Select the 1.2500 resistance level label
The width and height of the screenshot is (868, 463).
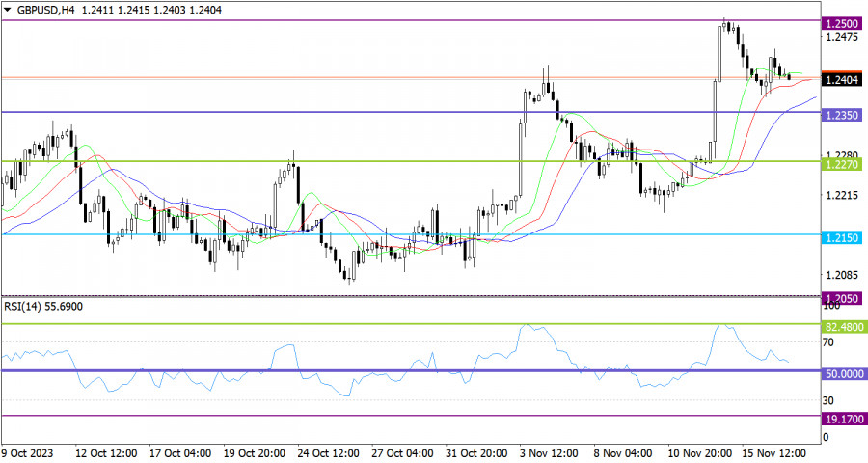[841, 24]
